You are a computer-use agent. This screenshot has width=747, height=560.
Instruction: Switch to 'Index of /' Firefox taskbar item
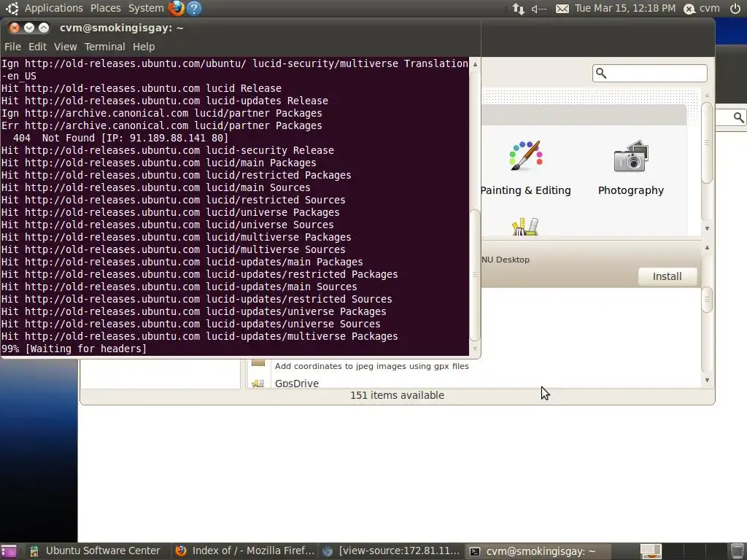click(x=244, y=551)
